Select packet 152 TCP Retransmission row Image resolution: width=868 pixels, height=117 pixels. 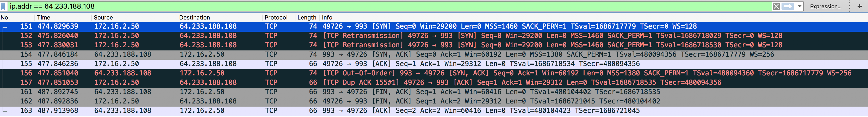click(434, 36)
